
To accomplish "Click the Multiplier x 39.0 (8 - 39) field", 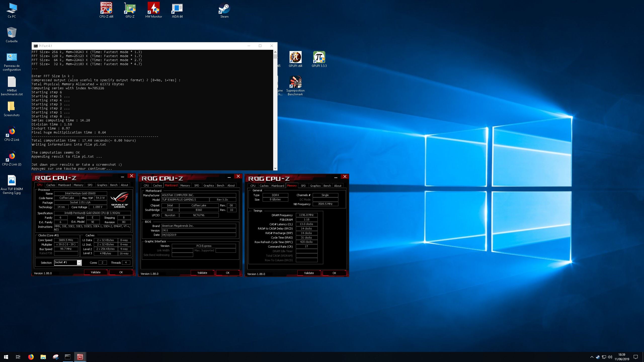I will point(66,245).
